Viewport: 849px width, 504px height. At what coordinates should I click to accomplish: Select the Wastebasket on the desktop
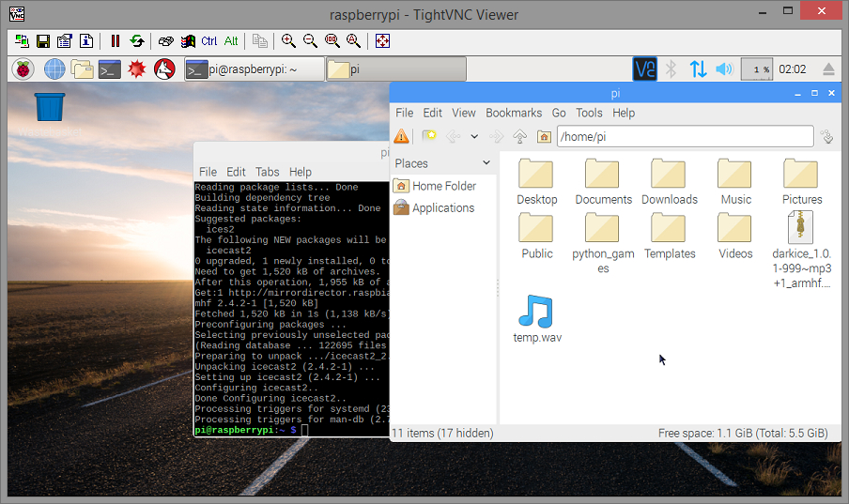50,114
